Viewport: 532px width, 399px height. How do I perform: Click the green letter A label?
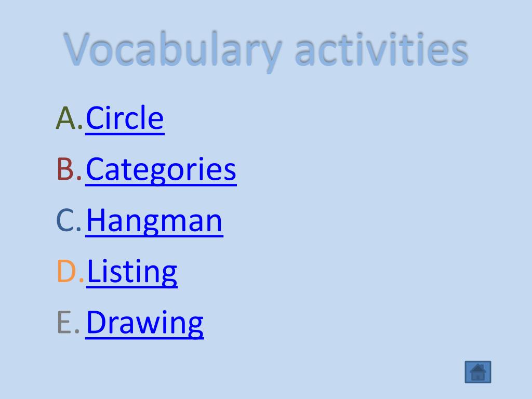pyautogui.click(x=69, y=118)
